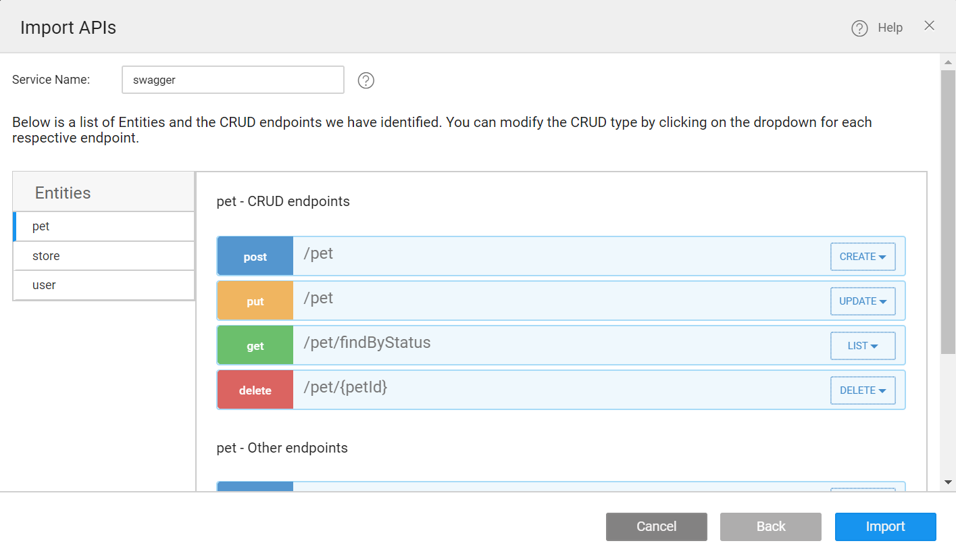Click the green get method badge
956x560 pixels.
coord(255,346)
